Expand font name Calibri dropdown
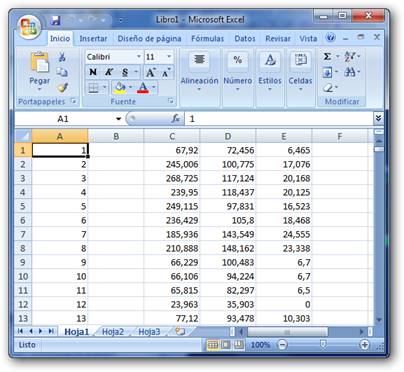 (138, 57)
